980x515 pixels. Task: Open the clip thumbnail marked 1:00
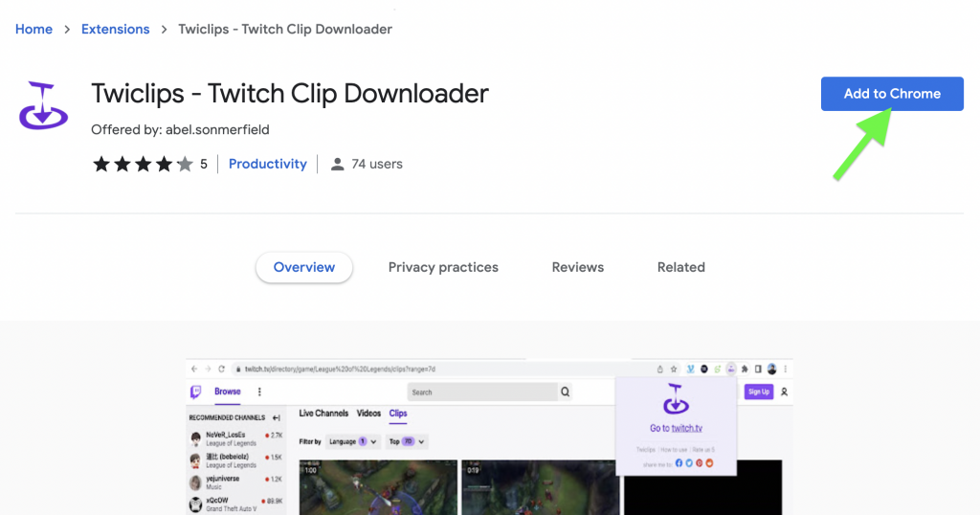[x=378, y=487]
